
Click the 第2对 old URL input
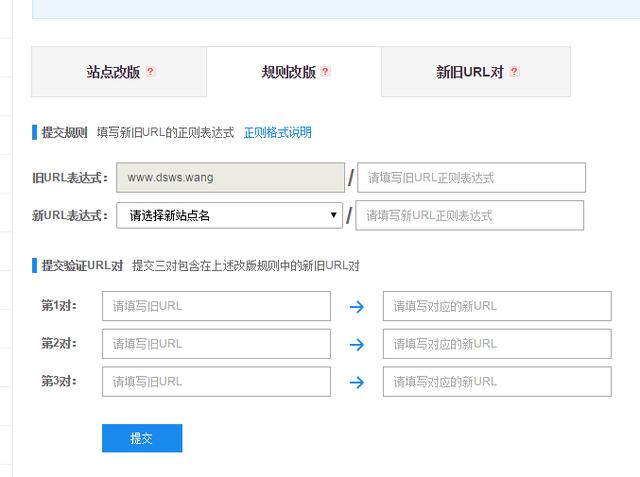216,344
